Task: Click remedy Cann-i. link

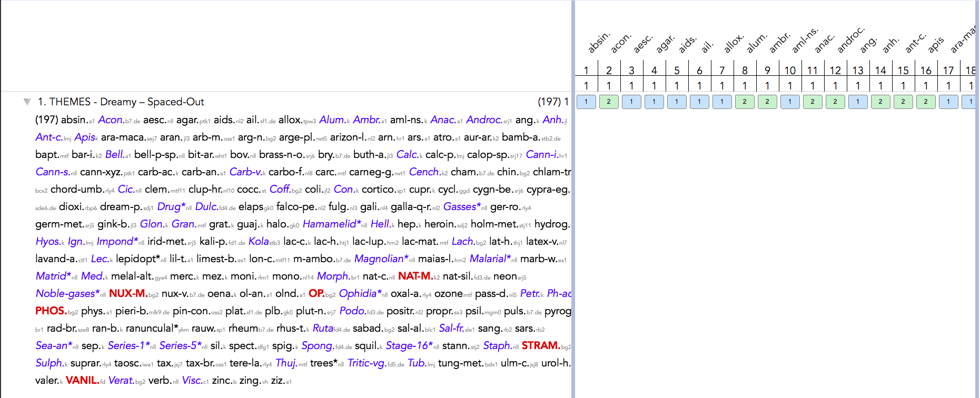Action: coord(542,154)
